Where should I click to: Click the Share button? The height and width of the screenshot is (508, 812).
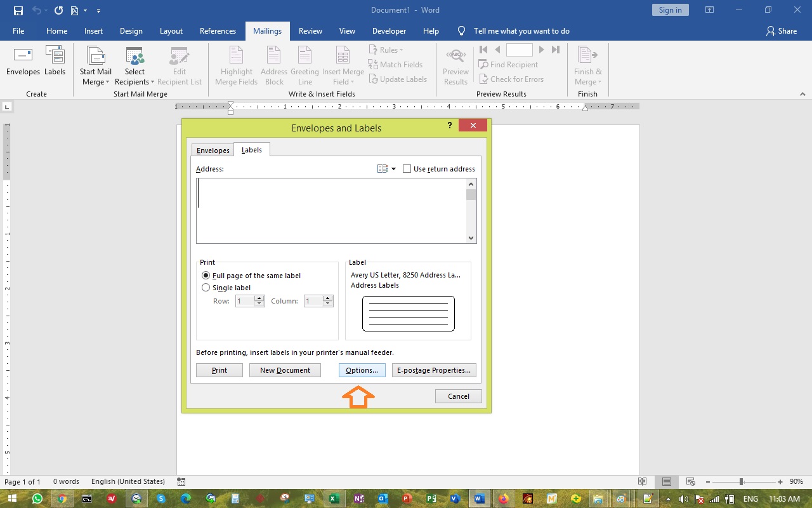(781, 30)
